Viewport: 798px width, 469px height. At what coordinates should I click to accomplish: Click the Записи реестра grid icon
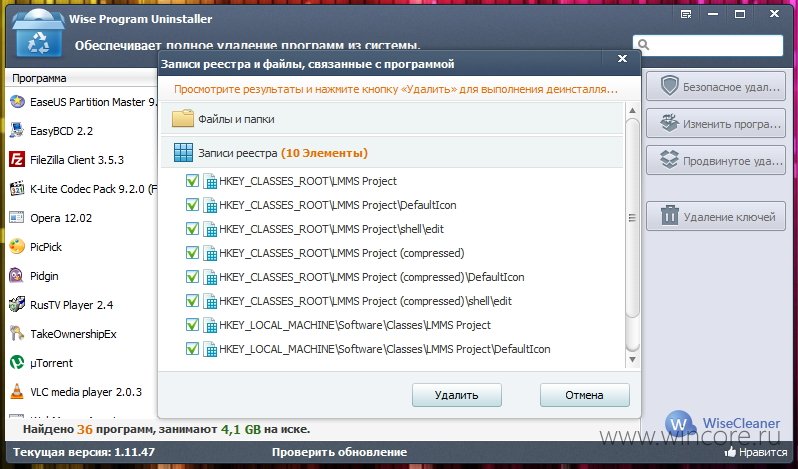click(x=183, y=153)
